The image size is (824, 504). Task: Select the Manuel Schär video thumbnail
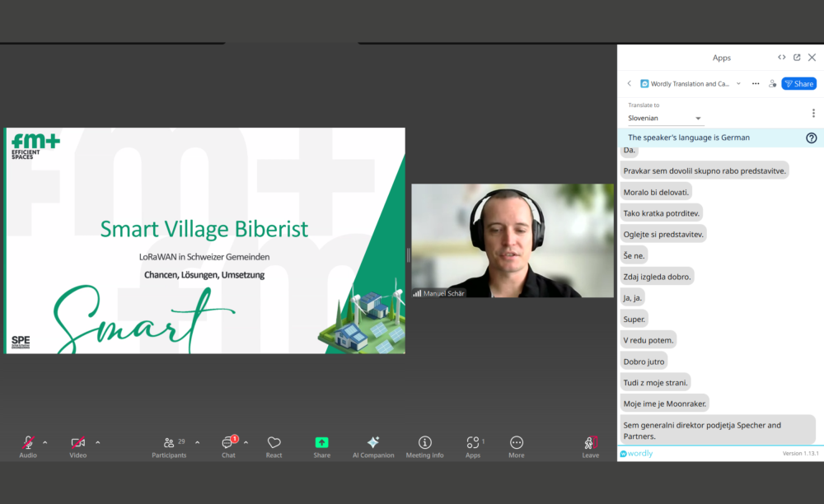pyautogui.click(x=513, y=240)
